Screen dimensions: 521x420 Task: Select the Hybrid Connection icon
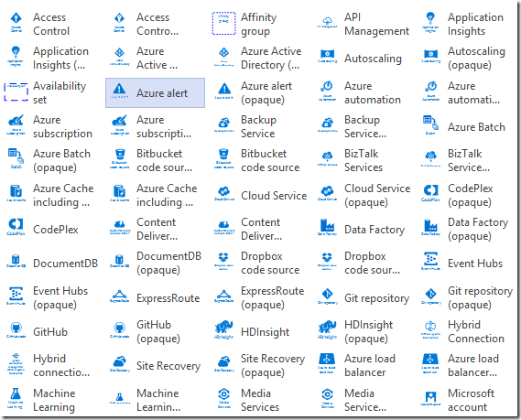tap(430, 330)
